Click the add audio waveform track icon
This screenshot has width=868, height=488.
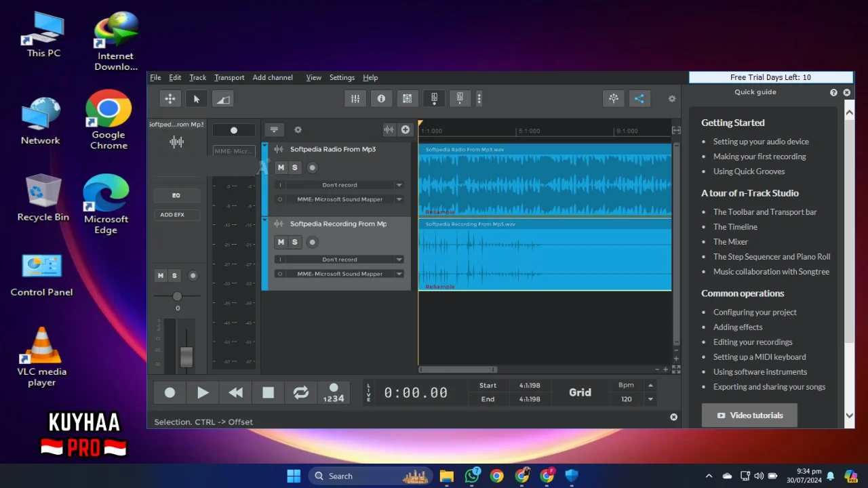(x=389, y=129)
